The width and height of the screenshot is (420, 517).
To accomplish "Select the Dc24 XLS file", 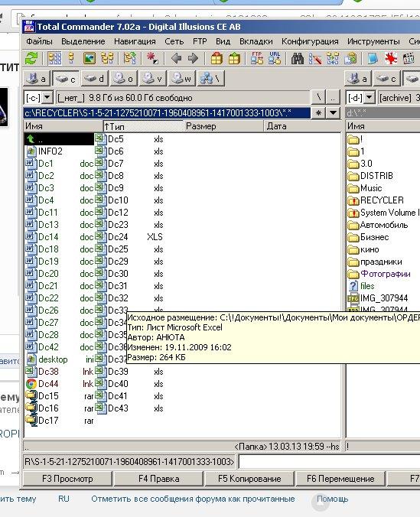I will (x=129, y=237).
